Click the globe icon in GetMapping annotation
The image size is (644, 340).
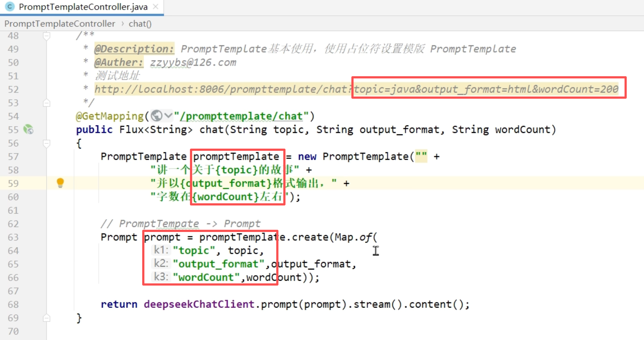tap(156, 116)
